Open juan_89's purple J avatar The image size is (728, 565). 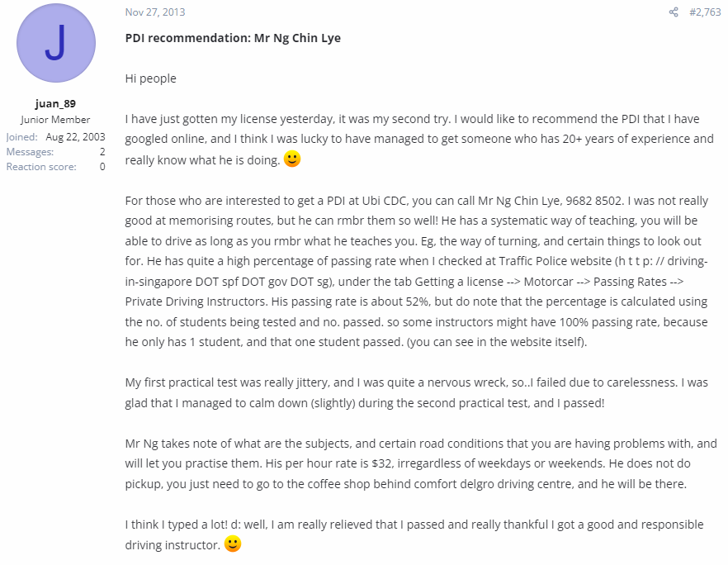pyautogui.click(x=56, y=43)
